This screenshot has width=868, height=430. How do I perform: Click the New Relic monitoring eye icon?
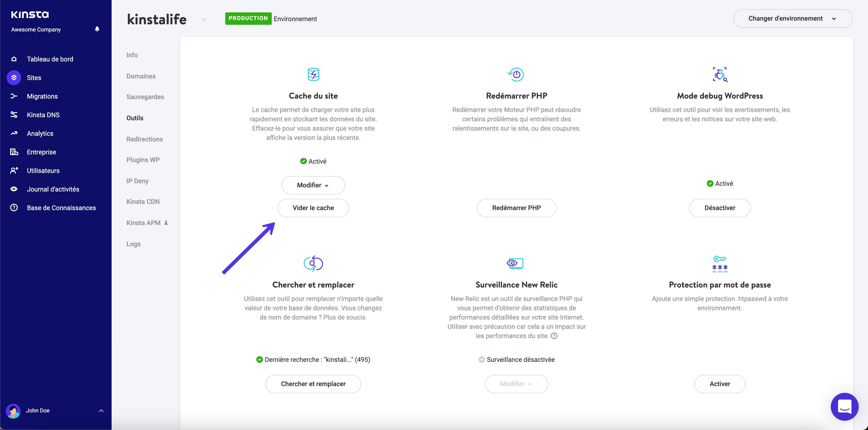click(x=515, y=263)
